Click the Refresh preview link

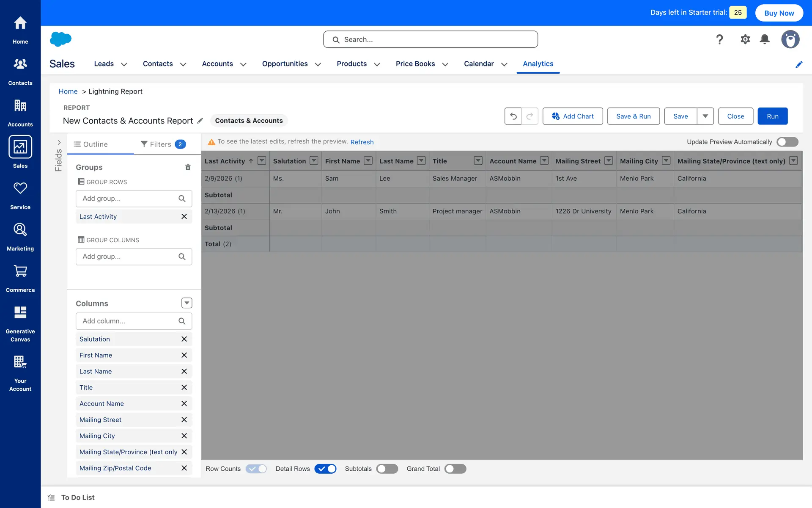362,142
